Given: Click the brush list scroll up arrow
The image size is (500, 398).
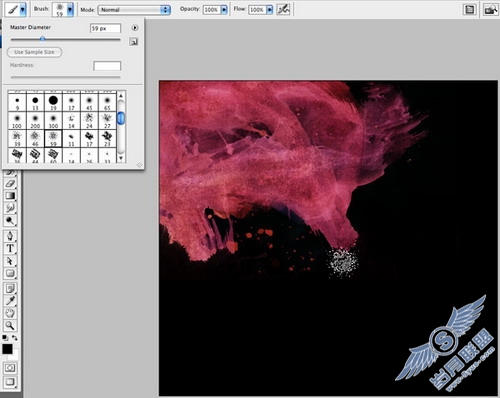Looking at the screenshot, I should [121, 95].
